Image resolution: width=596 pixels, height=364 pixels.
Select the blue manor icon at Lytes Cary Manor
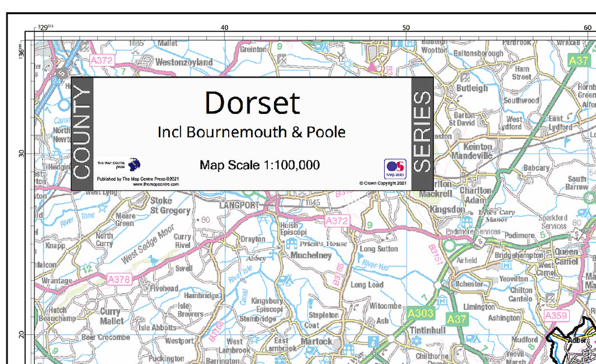pyautogui.click(x=467, y=221)
